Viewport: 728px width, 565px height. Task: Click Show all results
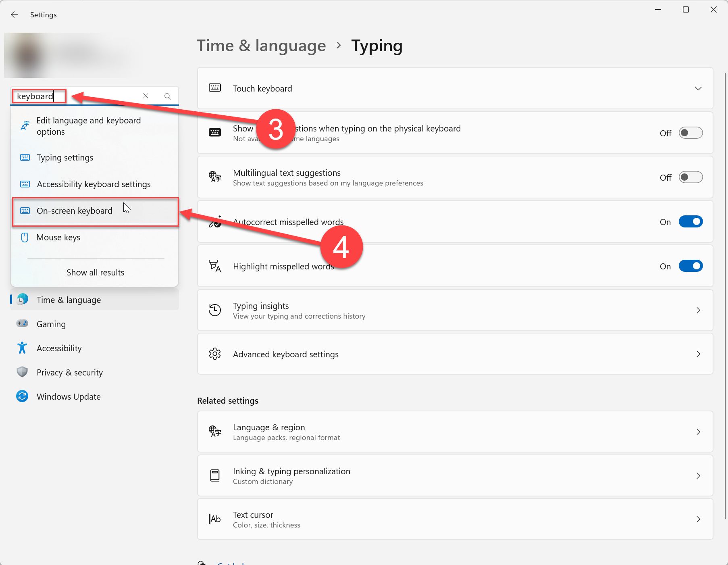pyautogui.click(x=95, y=273)
